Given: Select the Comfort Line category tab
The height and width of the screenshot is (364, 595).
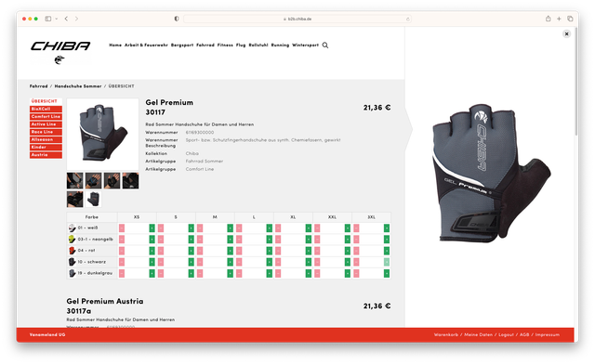Looking at the screenshot, I should (x=46, y=117).
